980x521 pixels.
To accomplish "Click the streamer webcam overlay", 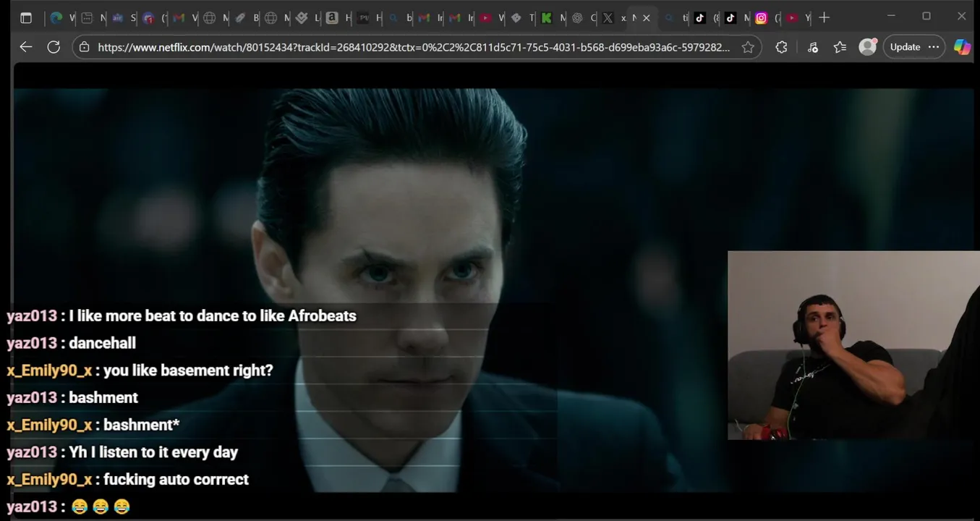I will (x=853, y=345).
